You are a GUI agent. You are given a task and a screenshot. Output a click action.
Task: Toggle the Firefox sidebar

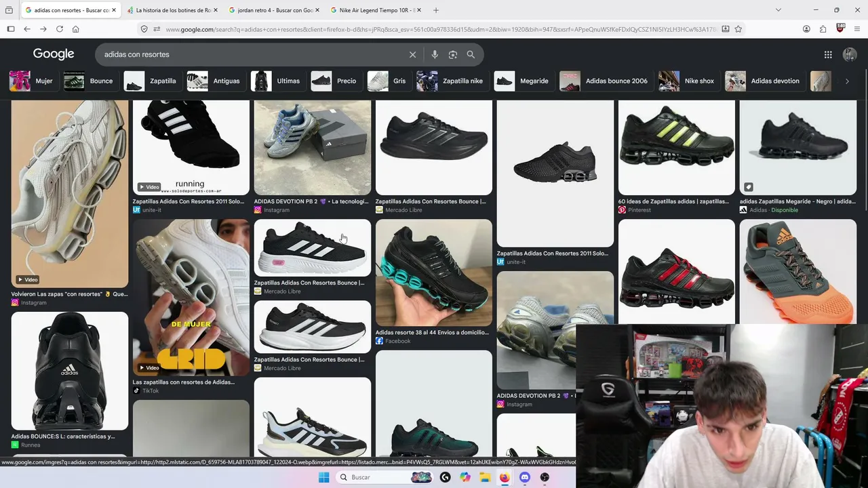pos(11,29)
